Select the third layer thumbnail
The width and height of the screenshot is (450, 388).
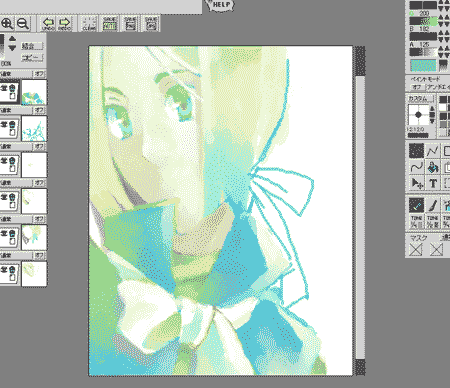[34, 165]
